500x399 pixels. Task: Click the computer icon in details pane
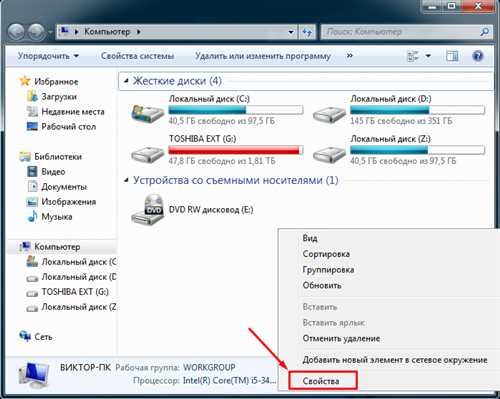(x=34, y=376)
